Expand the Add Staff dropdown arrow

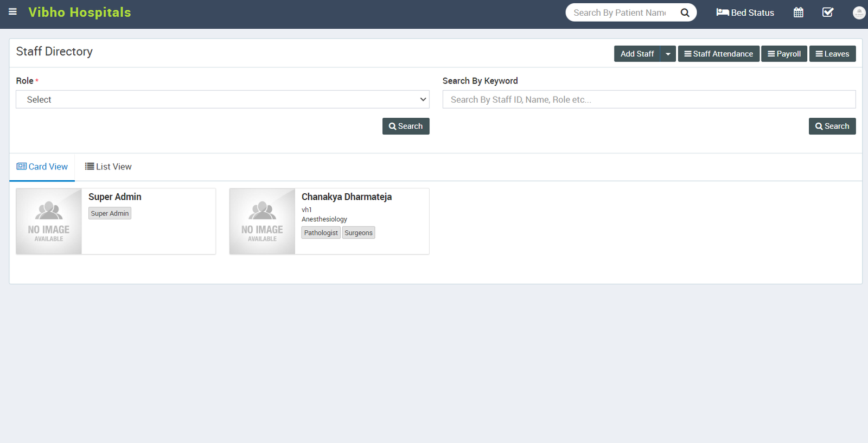[668, 54]
